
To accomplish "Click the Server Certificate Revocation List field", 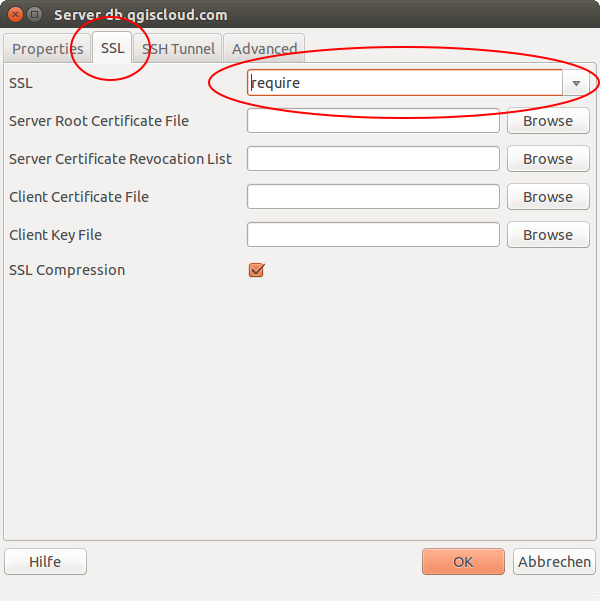I will 372,159.
